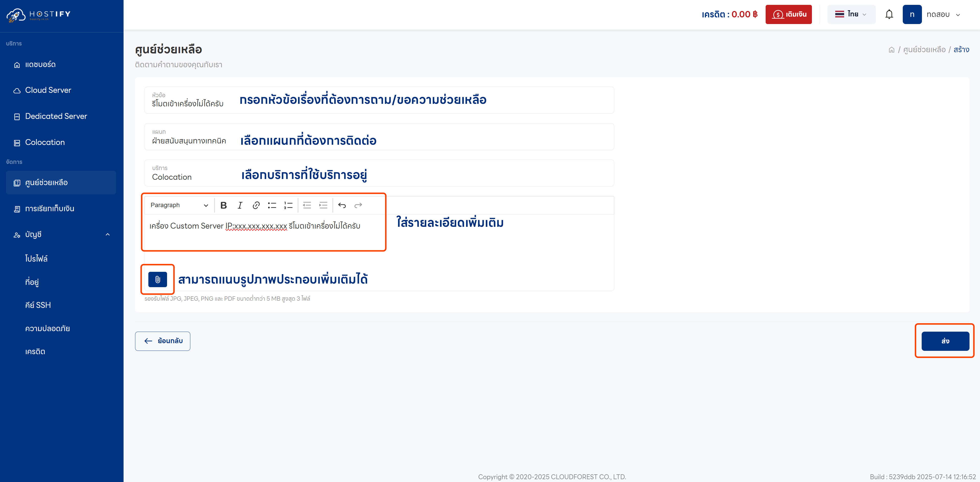Open notifications via the bell icon
Image resolution: width=980 pixels, height=482 pixels.
[x=889, y=14]
